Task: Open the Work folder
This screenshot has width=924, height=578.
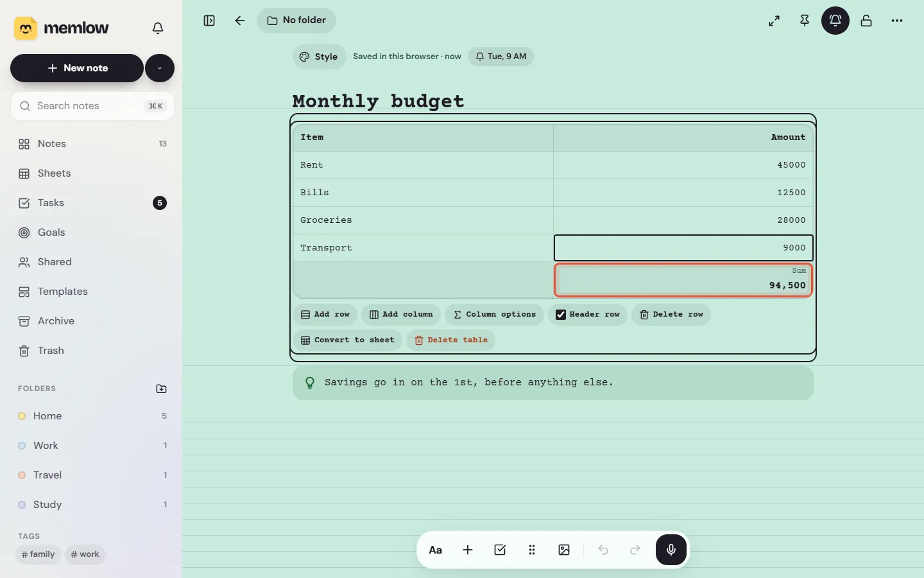Action: tap(92, 446)
